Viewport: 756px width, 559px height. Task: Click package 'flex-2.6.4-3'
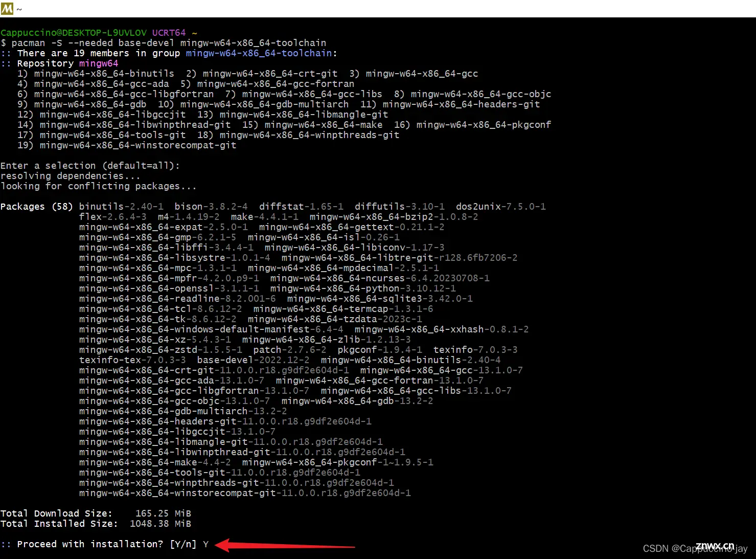112,217
